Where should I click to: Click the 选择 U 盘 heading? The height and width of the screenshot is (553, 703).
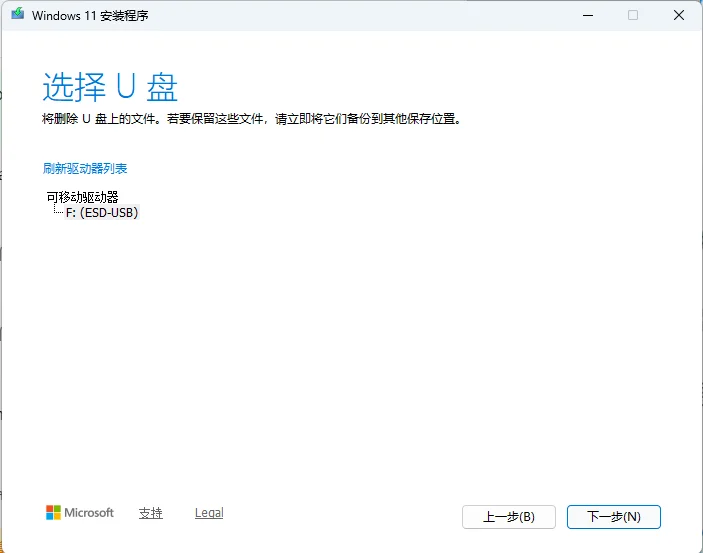[x=110, y=87]
